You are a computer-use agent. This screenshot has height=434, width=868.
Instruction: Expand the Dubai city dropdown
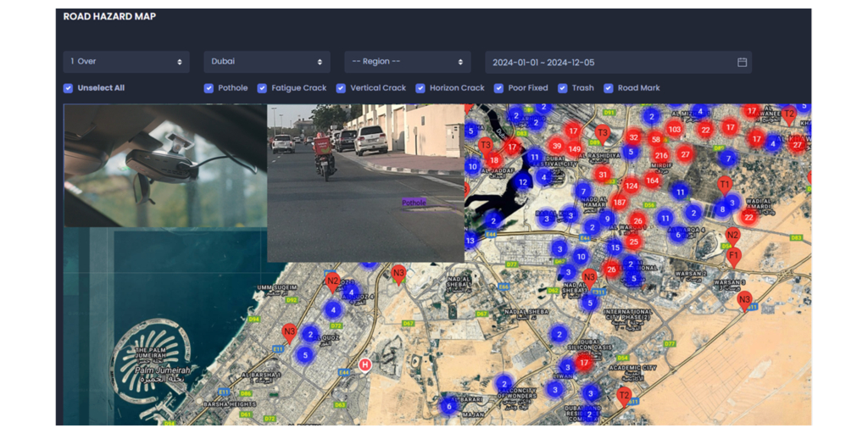pyautogui.click(x=266, y=62)
